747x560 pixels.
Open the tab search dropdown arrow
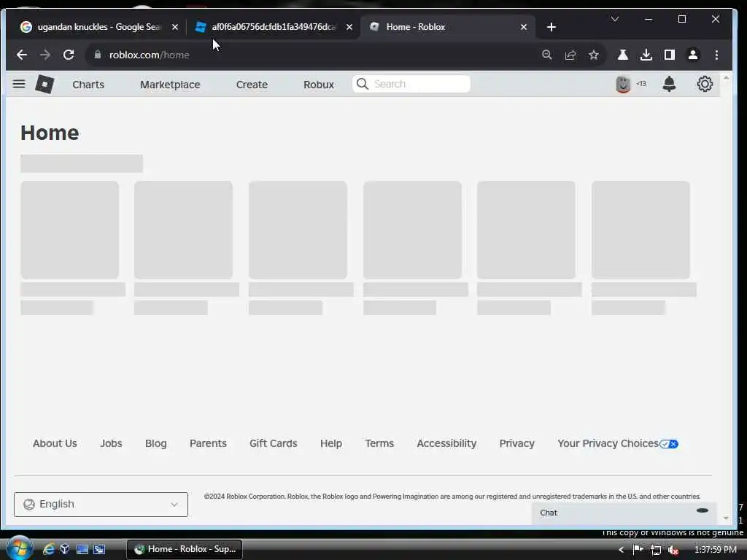(x=614, y=19)
